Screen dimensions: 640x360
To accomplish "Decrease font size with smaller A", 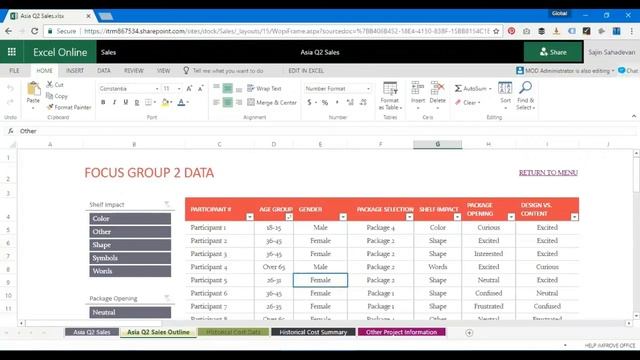I will click(x=200, y=88).
